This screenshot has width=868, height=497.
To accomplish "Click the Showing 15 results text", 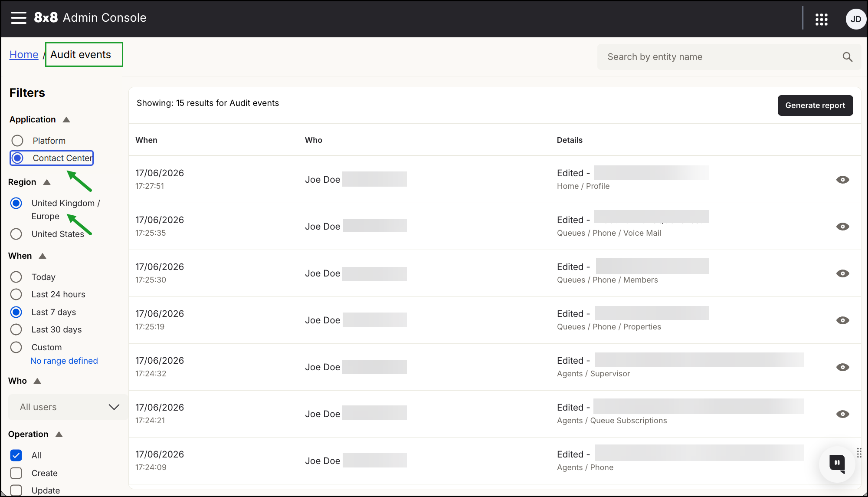I will (208, 103).
